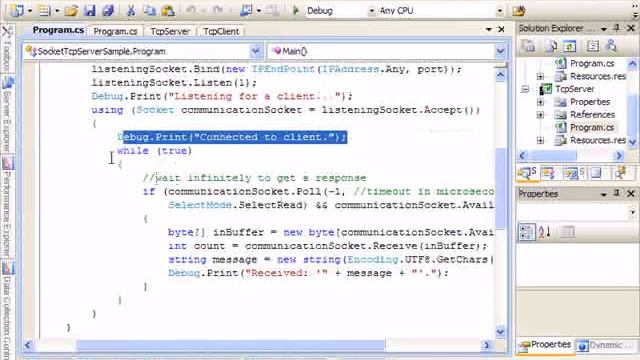Open the SocketTcpServerSample.Program class dropdown
640x360 pixels.
256,51
